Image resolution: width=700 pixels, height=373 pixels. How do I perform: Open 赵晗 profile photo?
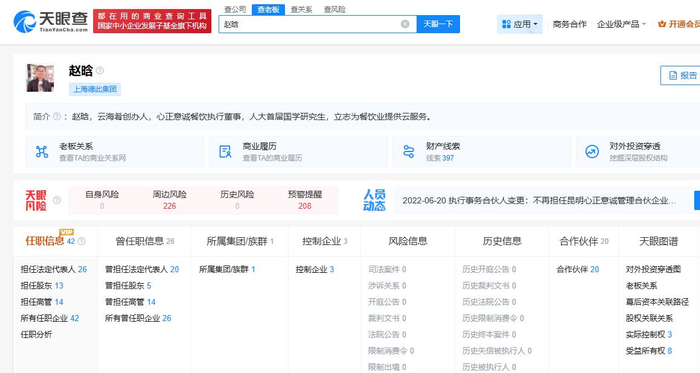(40, 78)
